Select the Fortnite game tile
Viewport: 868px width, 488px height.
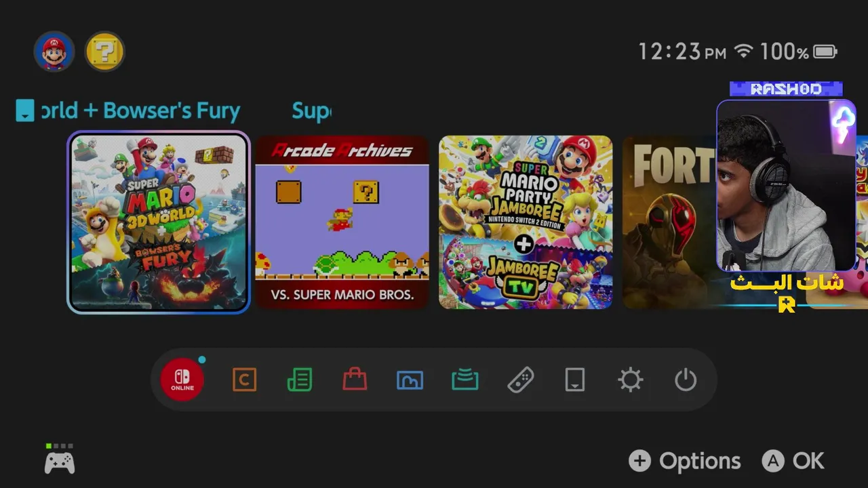click(x=670, y=222)
